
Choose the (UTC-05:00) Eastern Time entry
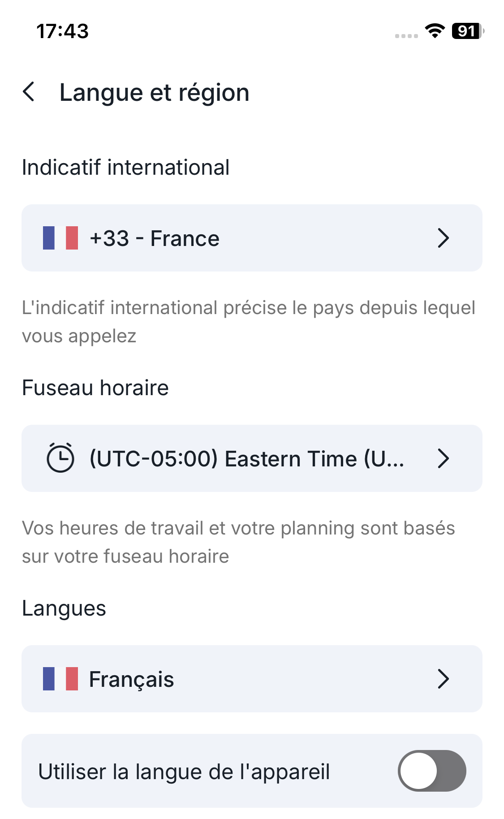[x=247, y=459]
